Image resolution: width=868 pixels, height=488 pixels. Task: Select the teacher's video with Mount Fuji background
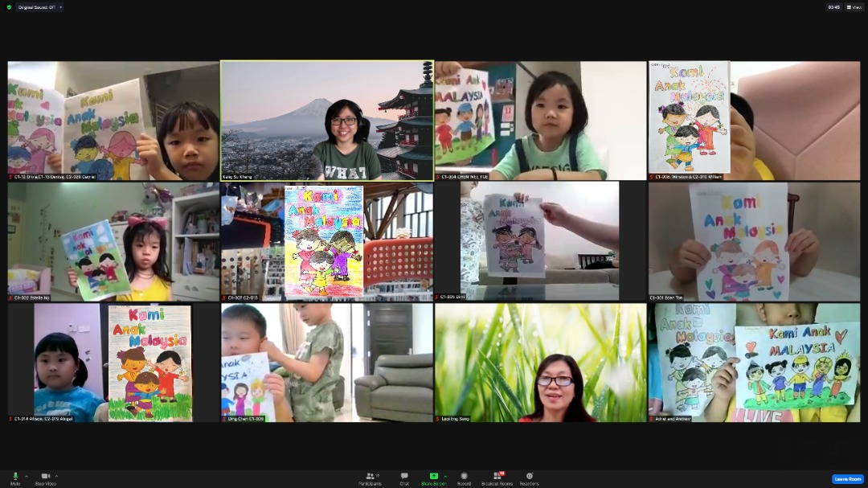(x=326, y=121)
